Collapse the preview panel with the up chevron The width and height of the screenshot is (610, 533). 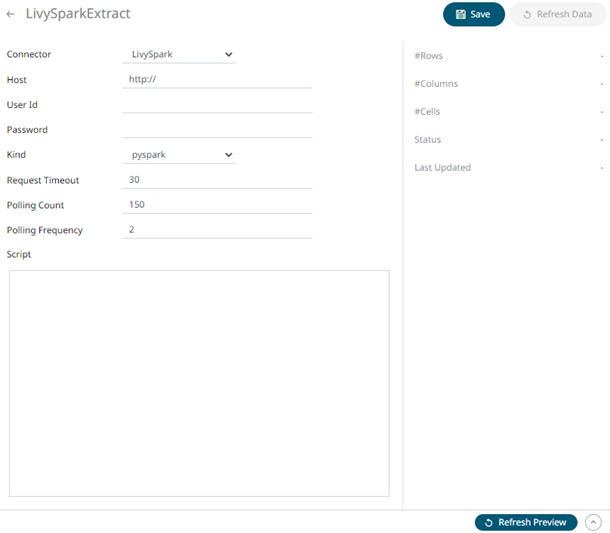(593, 522)
